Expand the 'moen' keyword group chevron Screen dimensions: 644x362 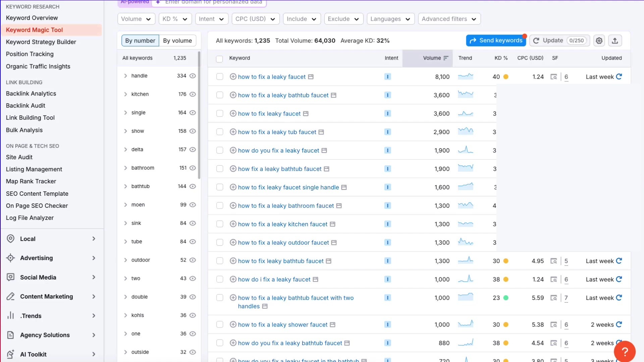[125, 205]
